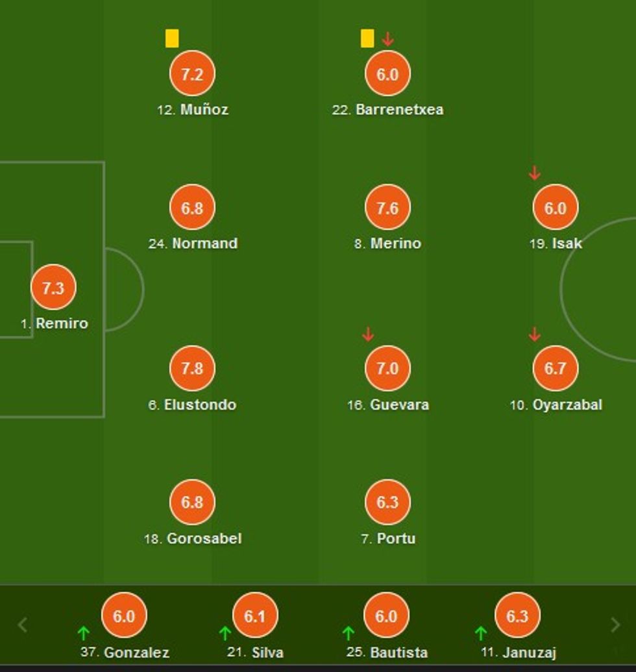Click Normand's 6.8 rating circle
Screen dimensions: 636x672
click(192, 208)
